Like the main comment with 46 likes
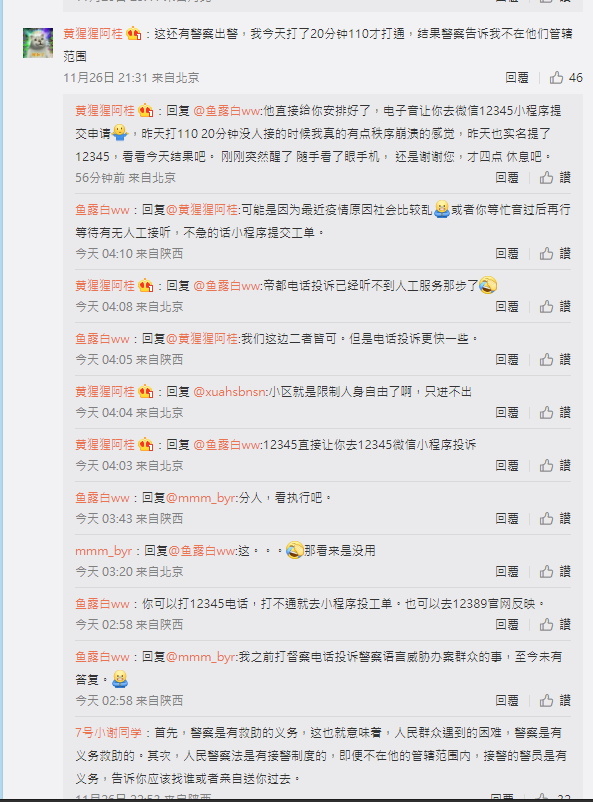Screen dimensions: 593x802 (565, 78)
